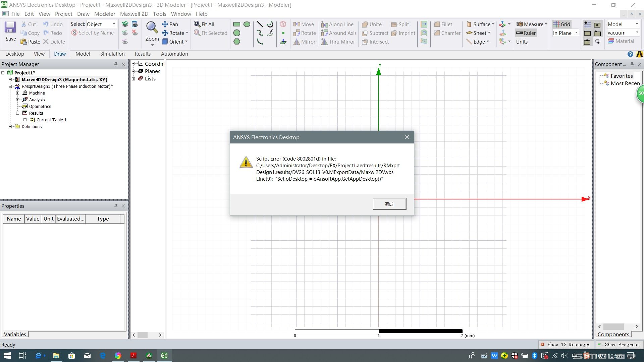Screen dimensions: 644x362
Task: Click the Subtract boolean tool
Action: click(x=375, y=33)
